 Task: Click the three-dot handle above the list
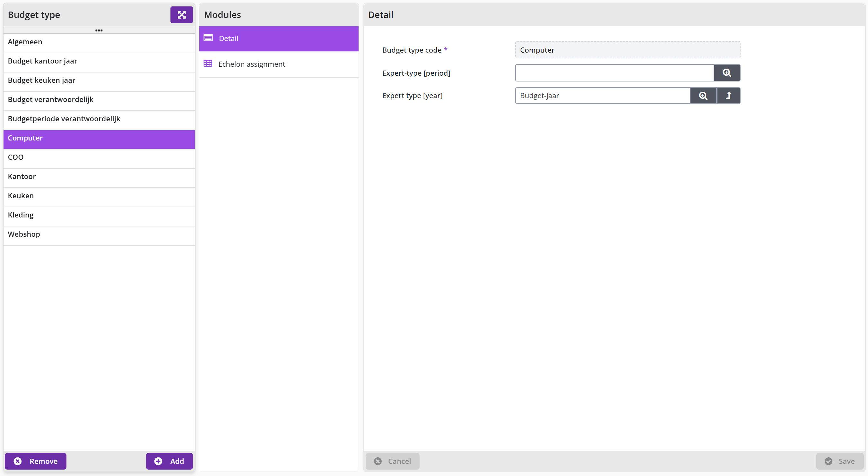[99, 30]
